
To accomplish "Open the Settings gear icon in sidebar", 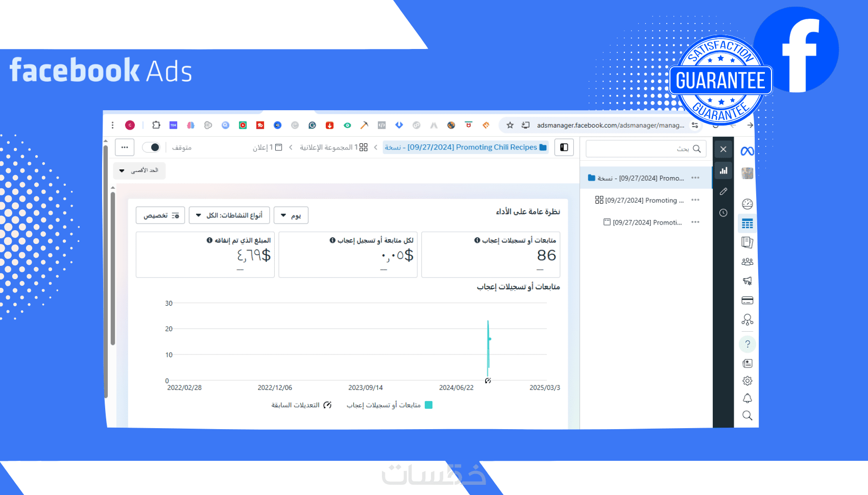I will pos(747,381).
